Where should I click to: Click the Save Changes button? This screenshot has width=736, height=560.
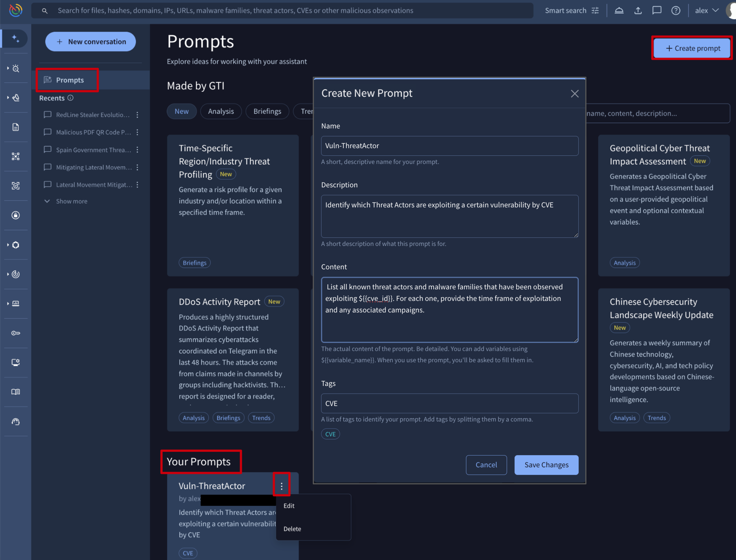click(546, 465)
